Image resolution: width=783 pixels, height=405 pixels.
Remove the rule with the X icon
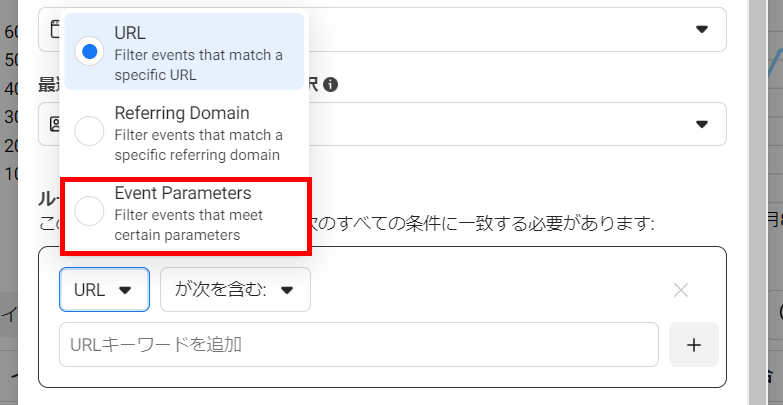pyautogui.click(x=681, y=290)
